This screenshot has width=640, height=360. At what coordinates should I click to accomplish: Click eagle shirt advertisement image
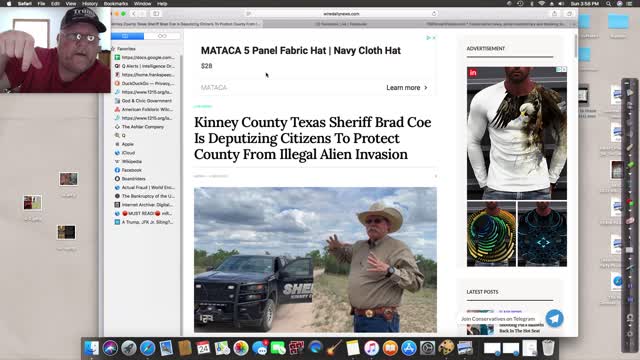pos(517,133)
